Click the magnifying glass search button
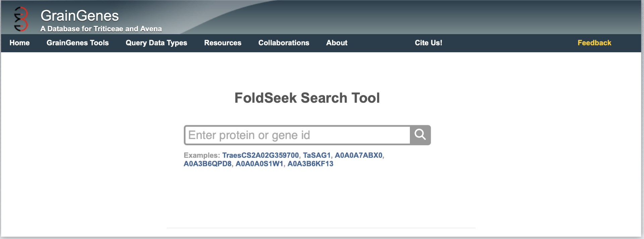644x239 pixels. click(420, 135)
